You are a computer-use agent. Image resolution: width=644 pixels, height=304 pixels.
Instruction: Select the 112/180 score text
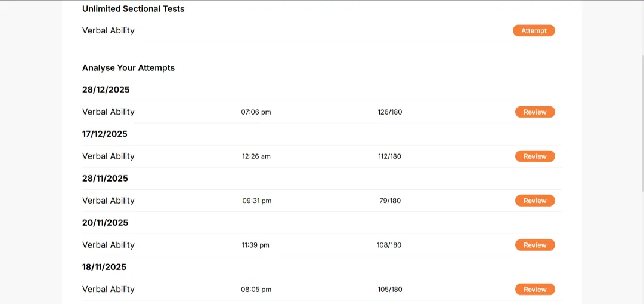coord(390,156)
